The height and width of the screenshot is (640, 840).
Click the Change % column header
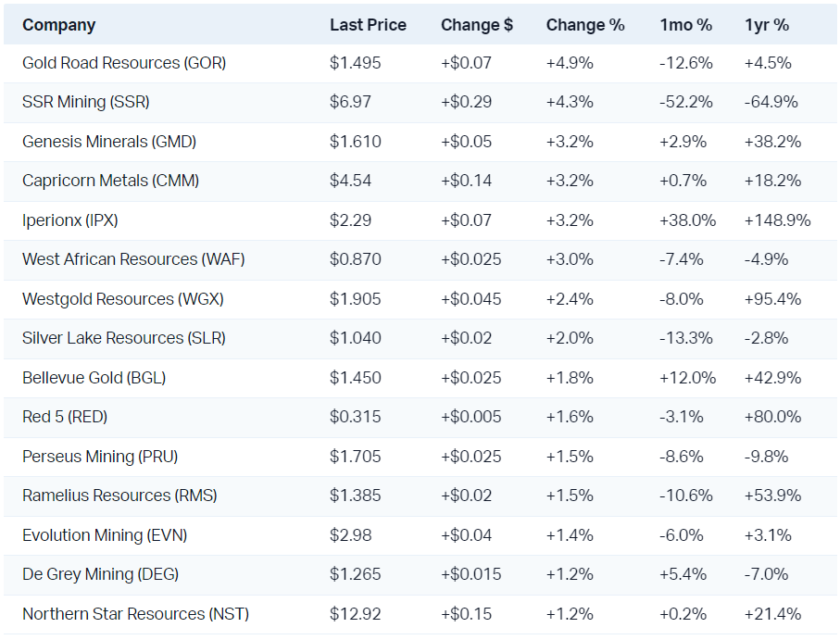point(585,25)
